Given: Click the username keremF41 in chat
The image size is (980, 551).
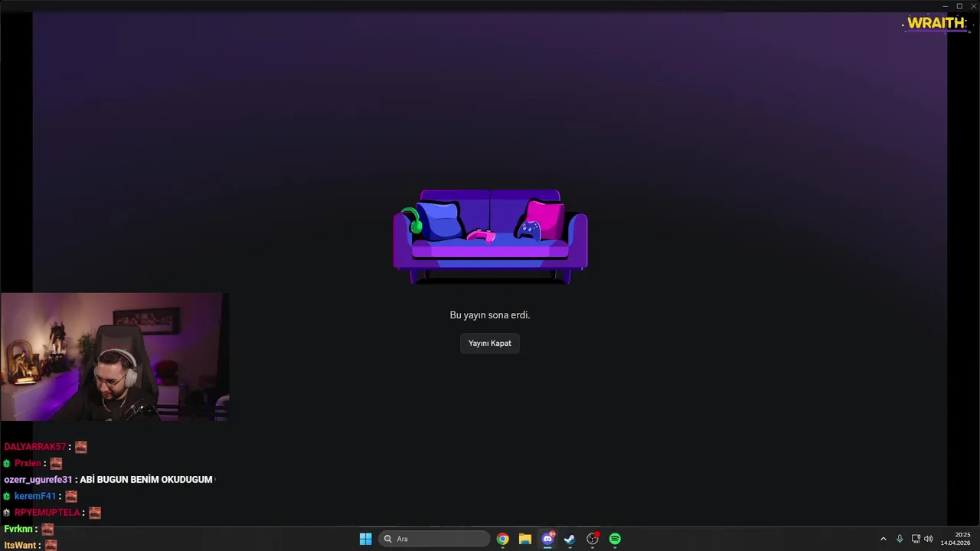Looking at the screenshot, I should pos(35,496).
